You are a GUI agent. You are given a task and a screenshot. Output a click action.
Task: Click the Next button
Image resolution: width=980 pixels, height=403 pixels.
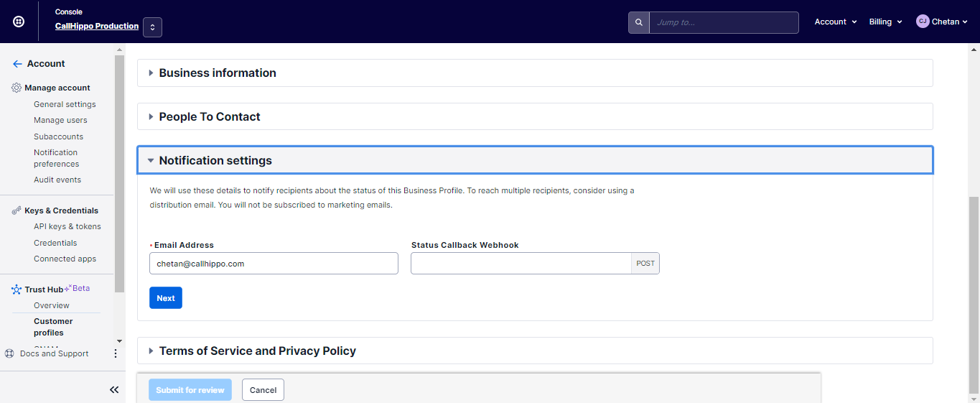click(x=166, y=298)
